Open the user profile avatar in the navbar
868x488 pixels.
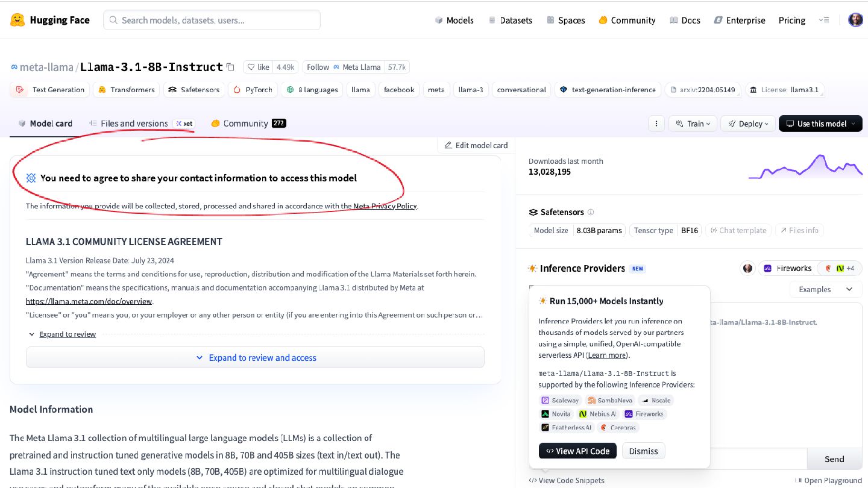click(855, 20)
